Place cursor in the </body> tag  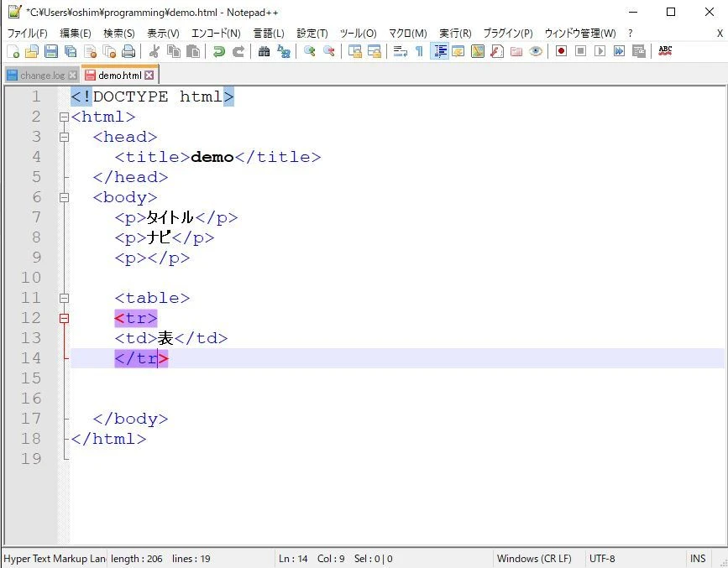click(x=130, y=419)
